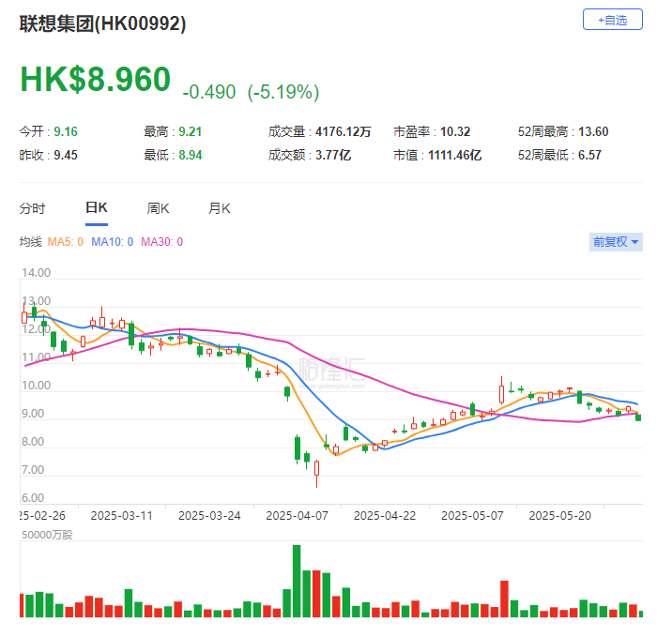Click the 成交量 value 4176.12万
The height and width of the screenshot is (637, 672).
tap(344, 131)
